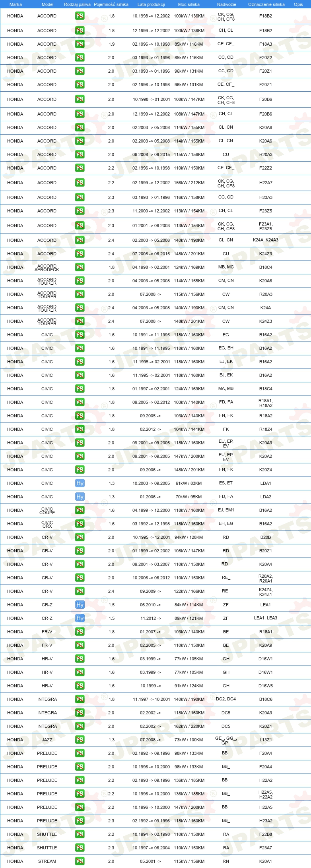Click the Nadwozie column header
Viewport: 311px width, 868px height.
(x=227, y=4)
